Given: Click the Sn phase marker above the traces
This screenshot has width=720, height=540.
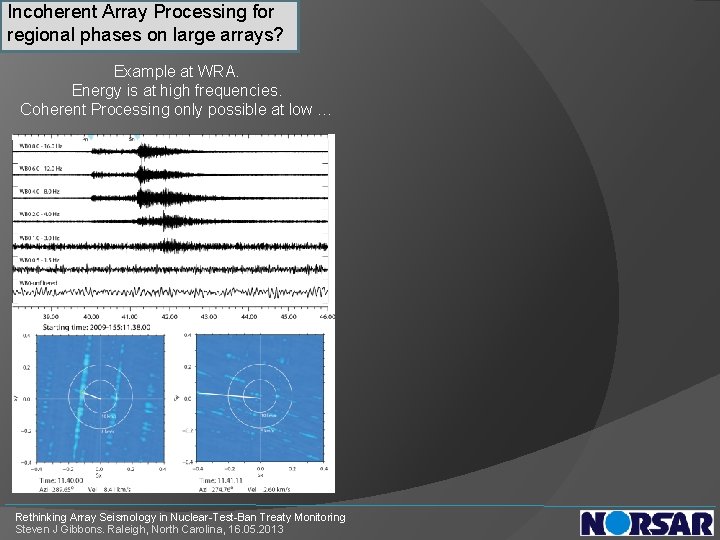Looking at the screenshot, I should click(133, 138).
